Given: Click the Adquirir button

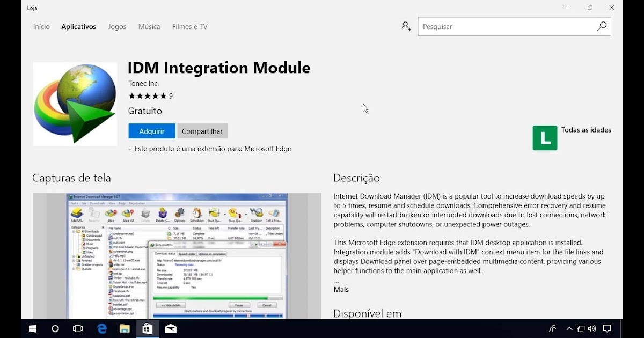Looking at the screenshot, I should click(x=152, y=131).
